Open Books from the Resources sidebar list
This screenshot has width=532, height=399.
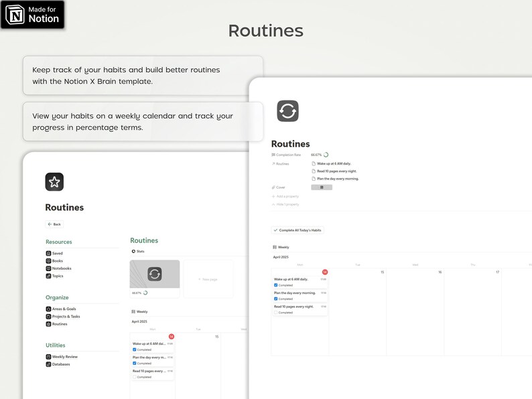[54, 260]
